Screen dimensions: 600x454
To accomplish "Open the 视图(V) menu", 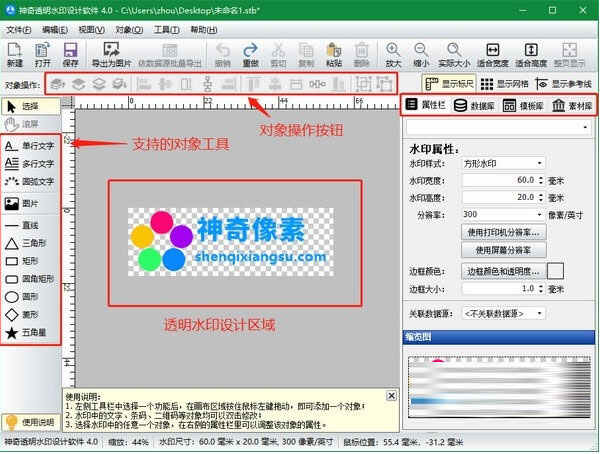I will (x=91, y=30).
